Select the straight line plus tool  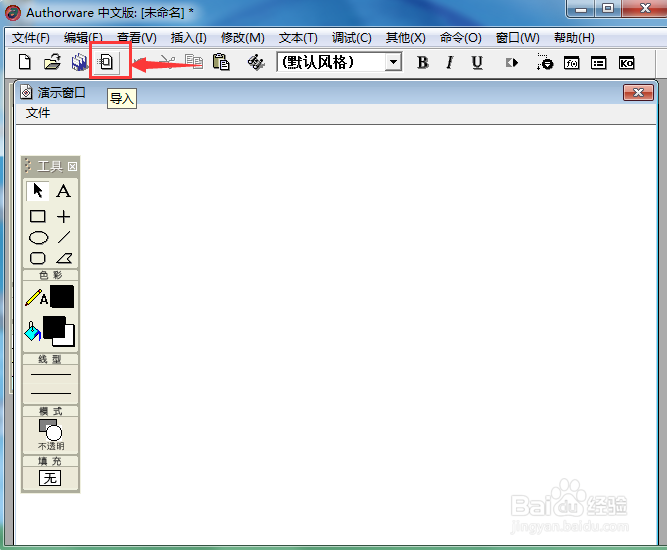pos(63,216)
